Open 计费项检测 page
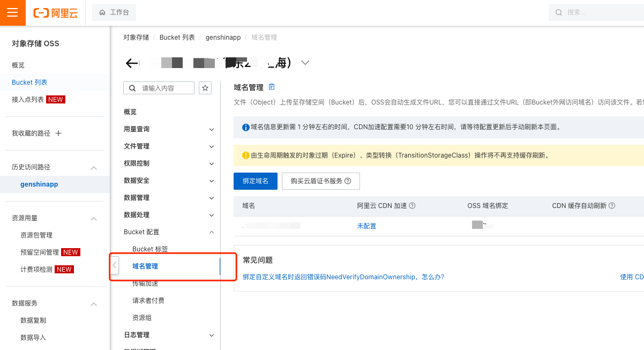644x350 pixels. coord(36,269)
